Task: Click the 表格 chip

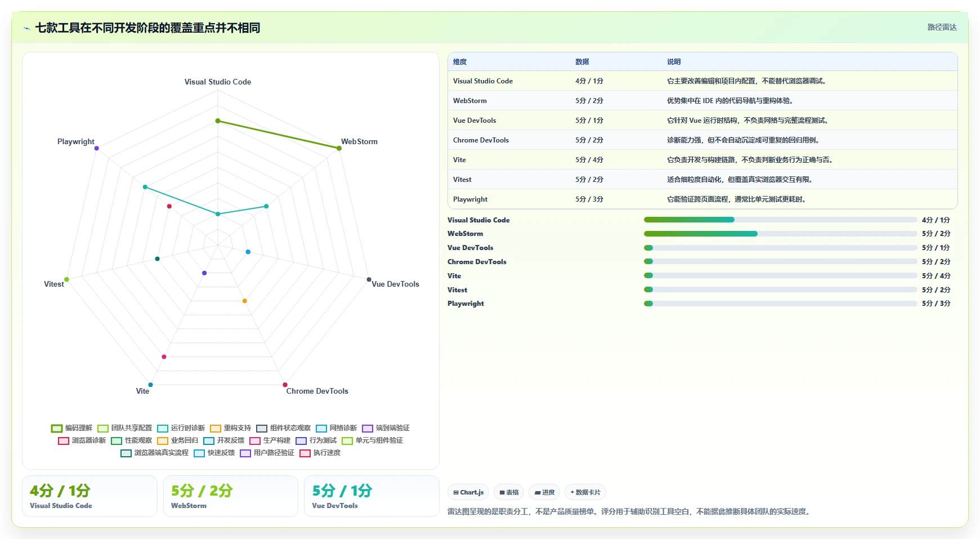Action: (509, 492)
